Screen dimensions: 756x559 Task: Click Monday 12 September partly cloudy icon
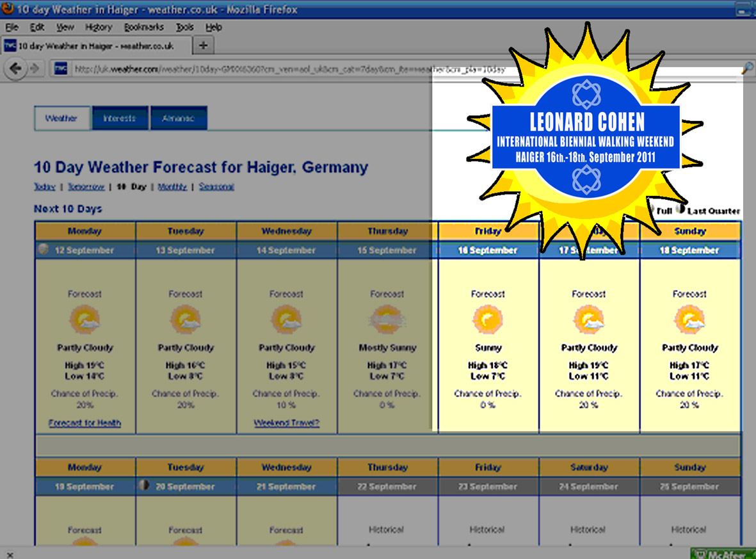coord(84,320)
